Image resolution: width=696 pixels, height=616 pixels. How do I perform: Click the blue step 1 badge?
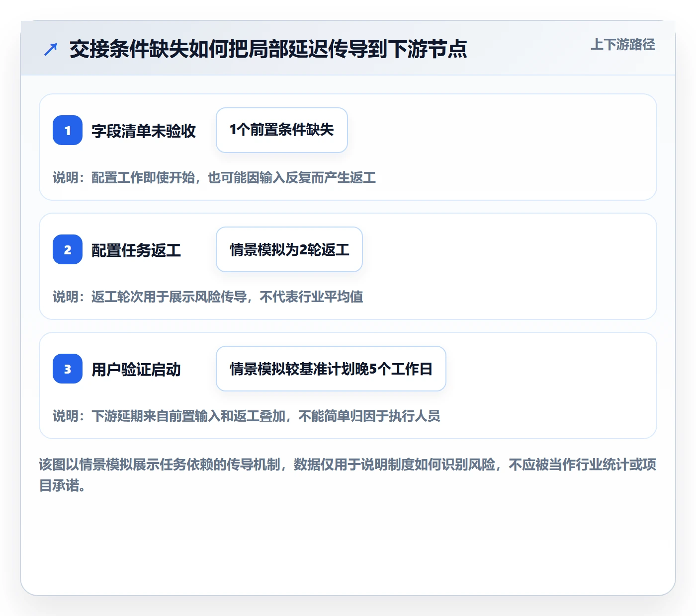[68, 130]
